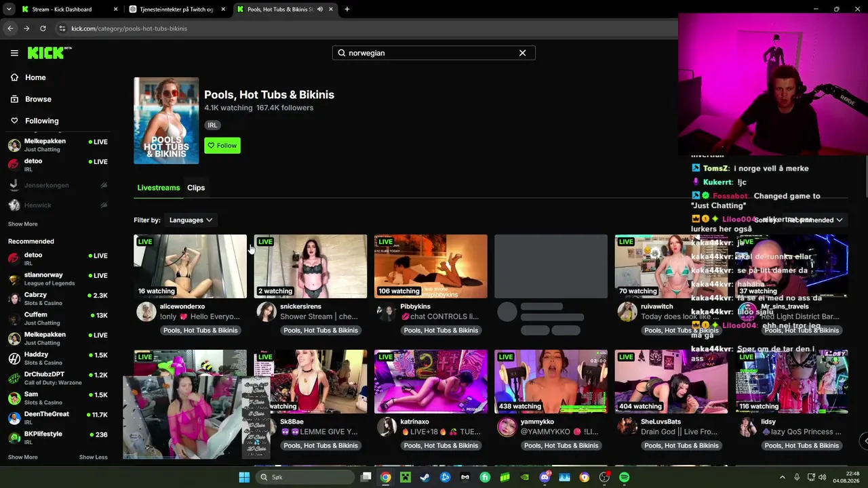This screenshot has height=488, width=868.
Task: Click the taskbar Søk search box
Action: tap(305, 477)
